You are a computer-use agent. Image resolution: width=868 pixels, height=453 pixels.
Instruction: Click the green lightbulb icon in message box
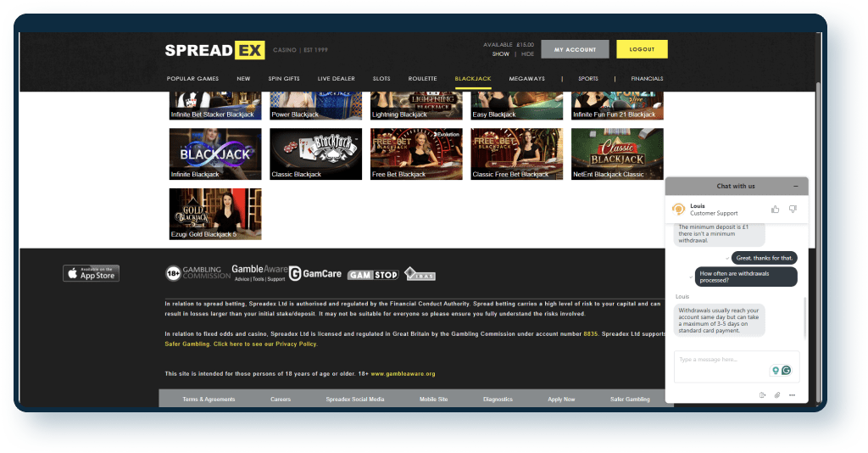pos(776,370)
